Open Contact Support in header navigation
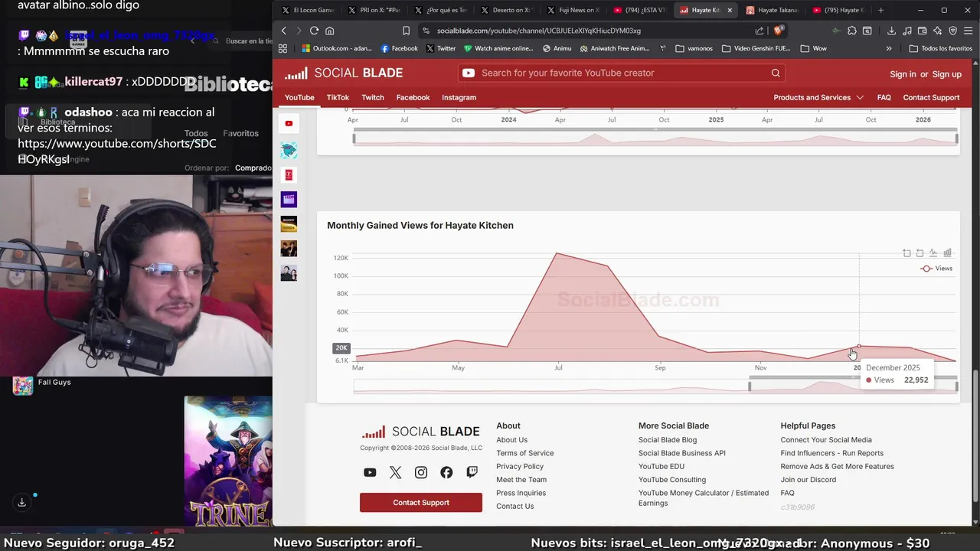The image size is (980, 551). (x=931, y=97)
